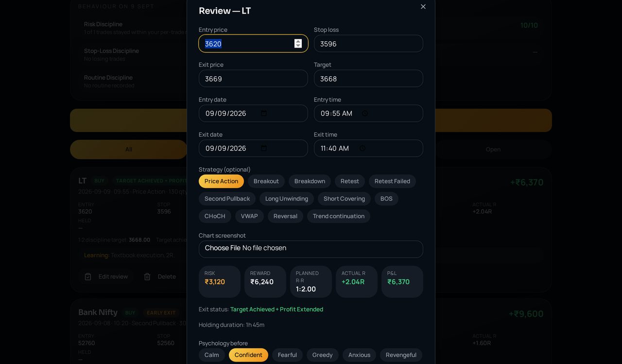This screenshot has height=364, width=622.
Task: Open the Entry time clock picker icon
Action: tap(365, 113)
